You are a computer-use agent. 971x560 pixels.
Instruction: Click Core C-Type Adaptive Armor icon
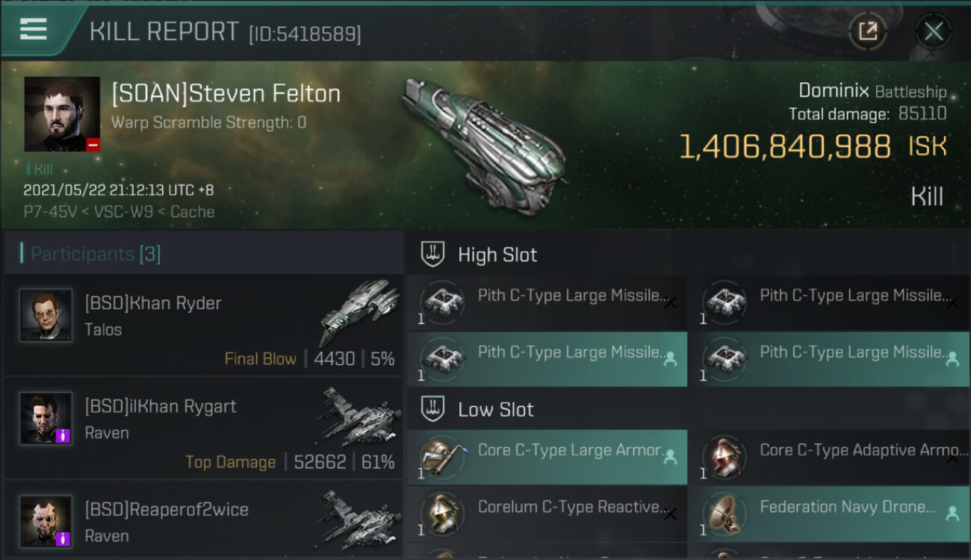724,457
